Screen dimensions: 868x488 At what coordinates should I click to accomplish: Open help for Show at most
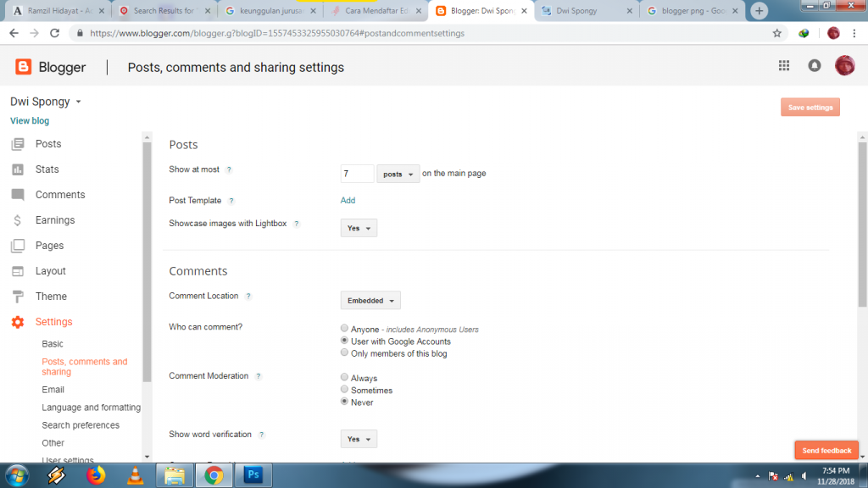pyautogui.click(x=229, y=169)
